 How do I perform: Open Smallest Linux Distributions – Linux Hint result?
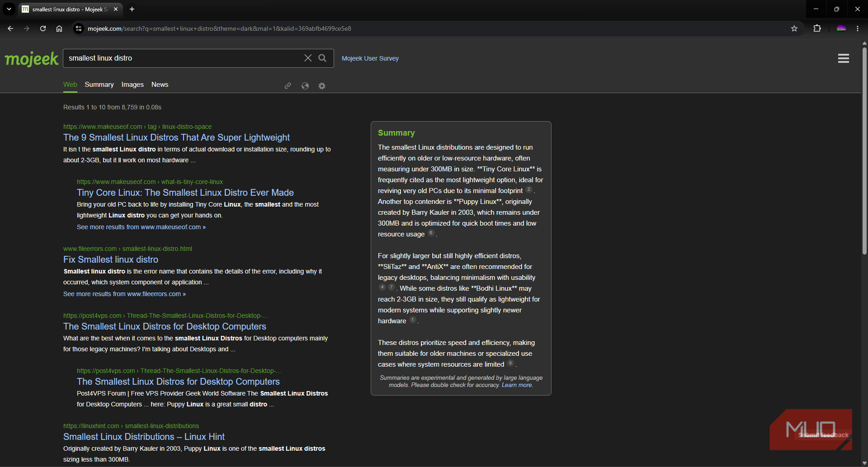(x=144, y=437)
